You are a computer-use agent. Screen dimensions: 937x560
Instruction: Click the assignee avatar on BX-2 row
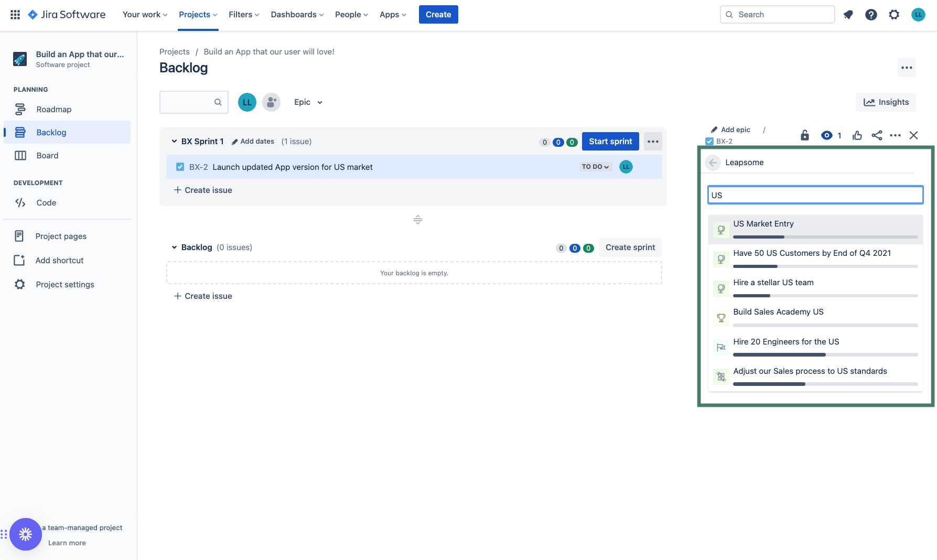pos(626,167)
